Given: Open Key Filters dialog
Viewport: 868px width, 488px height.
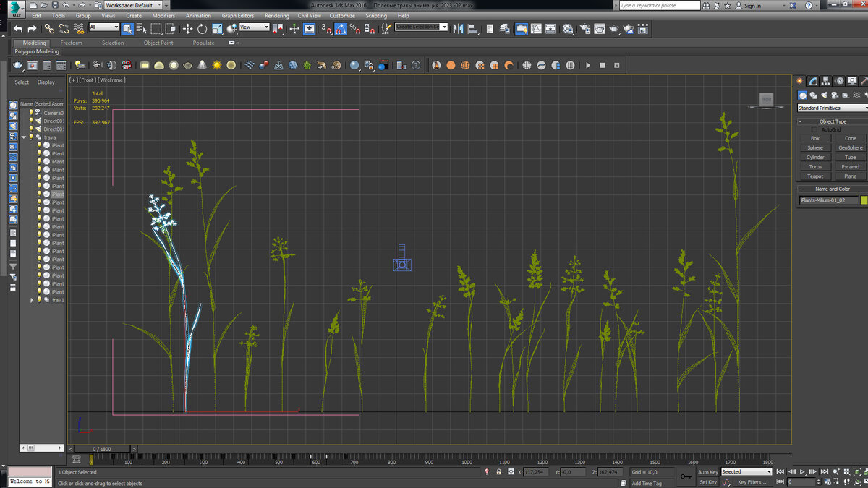Looking at the screenshot, I should (752, 482).
